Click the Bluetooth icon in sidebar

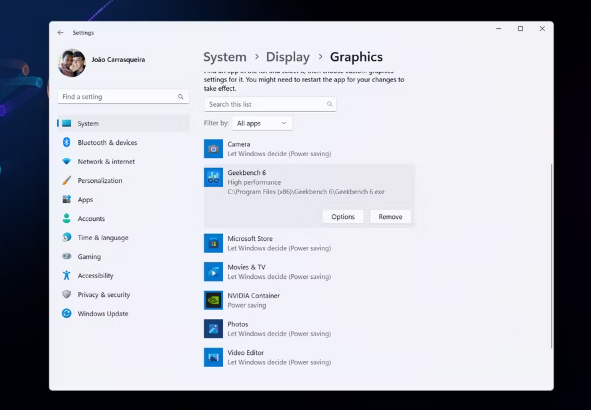[x=67, y=142]
